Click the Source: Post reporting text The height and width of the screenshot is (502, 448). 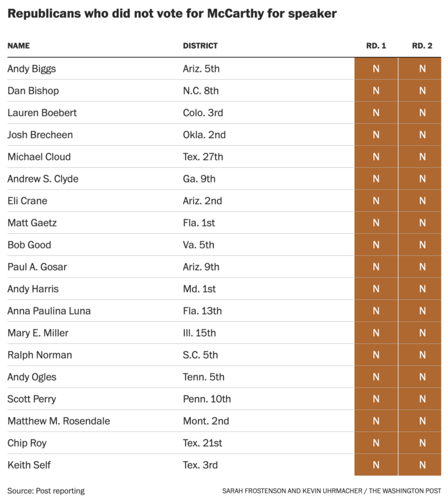click(46, 491)
